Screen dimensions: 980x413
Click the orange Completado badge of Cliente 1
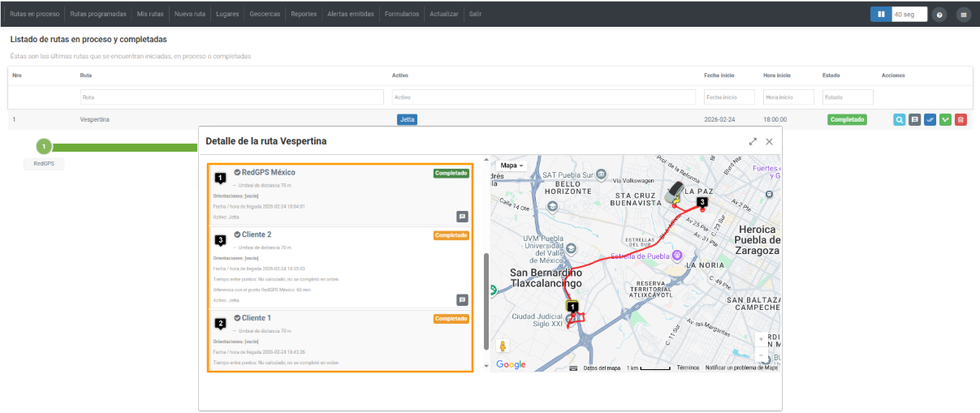click(x=451, y=319)
